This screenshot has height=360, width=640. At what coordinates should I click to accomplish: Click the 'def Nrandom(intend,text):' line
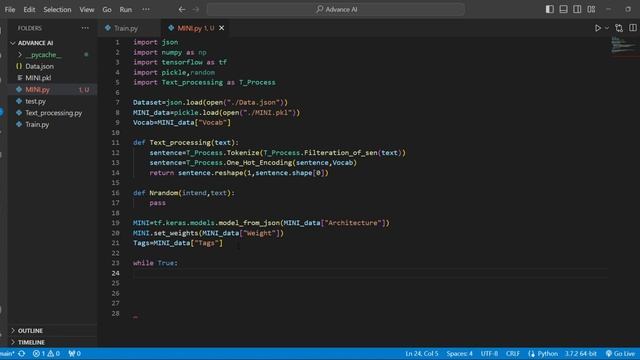point(184,193)
